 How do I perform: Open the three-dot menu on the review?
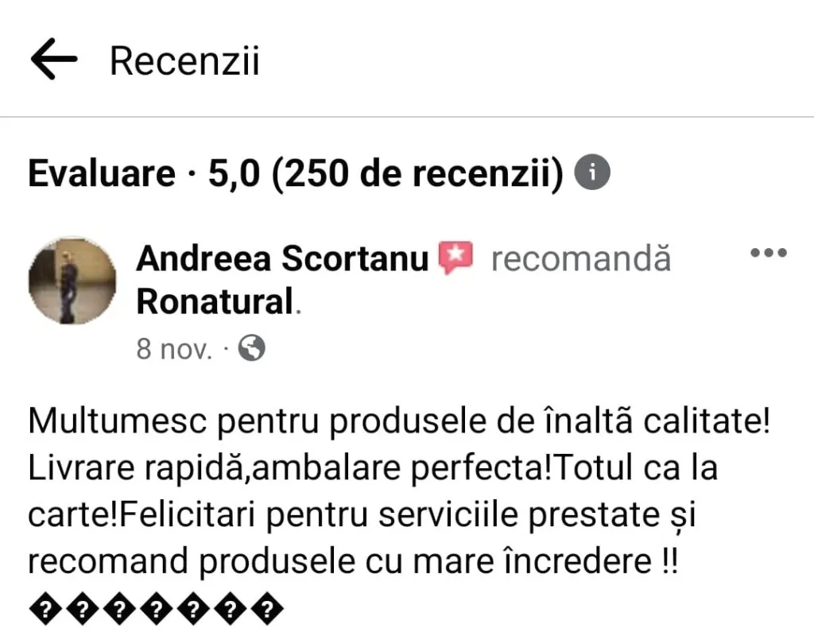point(769,253)
